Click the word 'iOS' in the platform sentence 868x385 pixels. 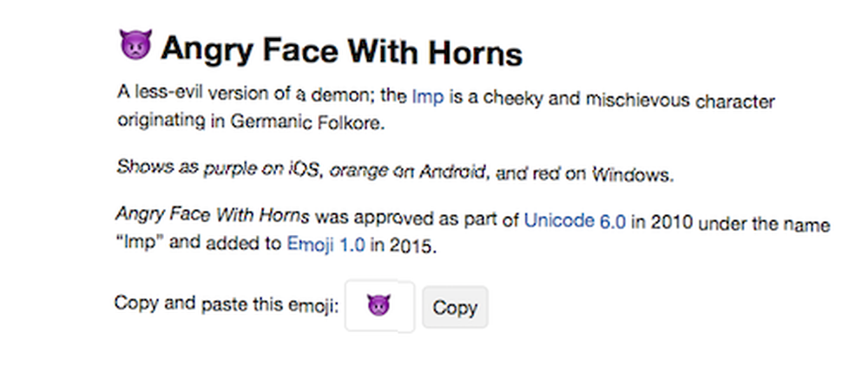pos(304,169)
